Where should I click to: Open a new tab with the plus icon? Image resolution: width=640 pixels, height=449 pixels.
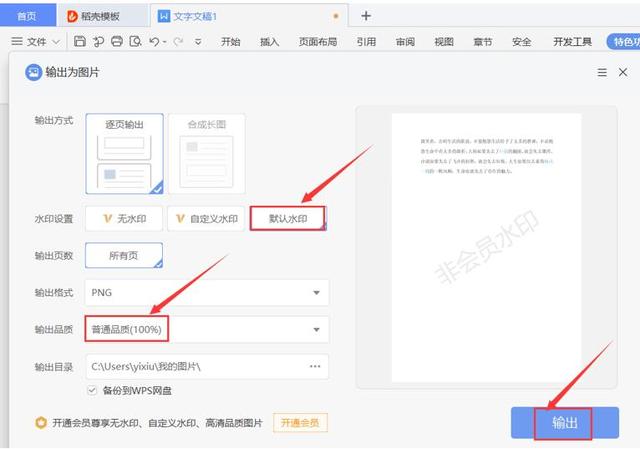pyautogui.click(x=366, y=15)
